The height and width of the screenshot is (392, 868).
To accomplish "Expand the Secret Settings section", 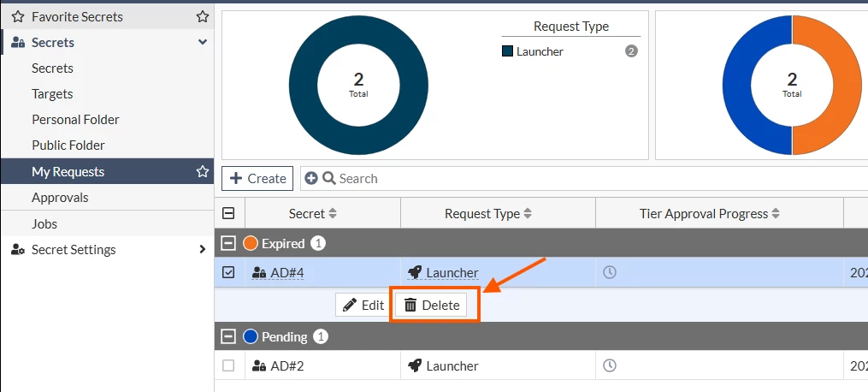I will [x=202, y=250].
